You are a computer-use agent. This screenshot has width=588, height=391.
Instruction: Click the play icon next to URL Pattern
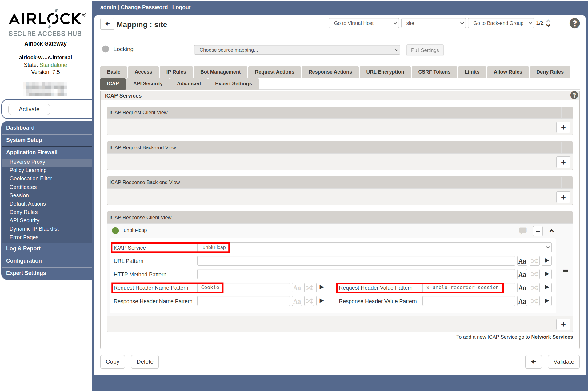tap(546, 261)
